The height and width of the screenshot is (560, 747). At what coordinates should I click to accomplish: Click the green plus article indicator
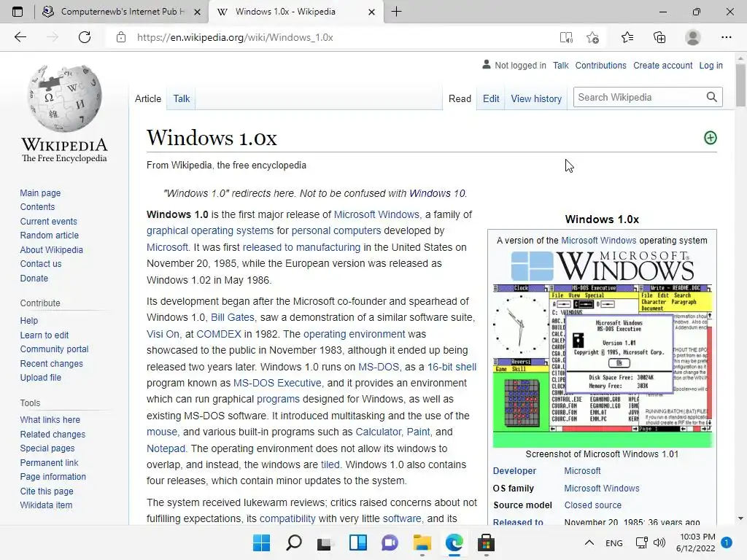pos(711,138)
